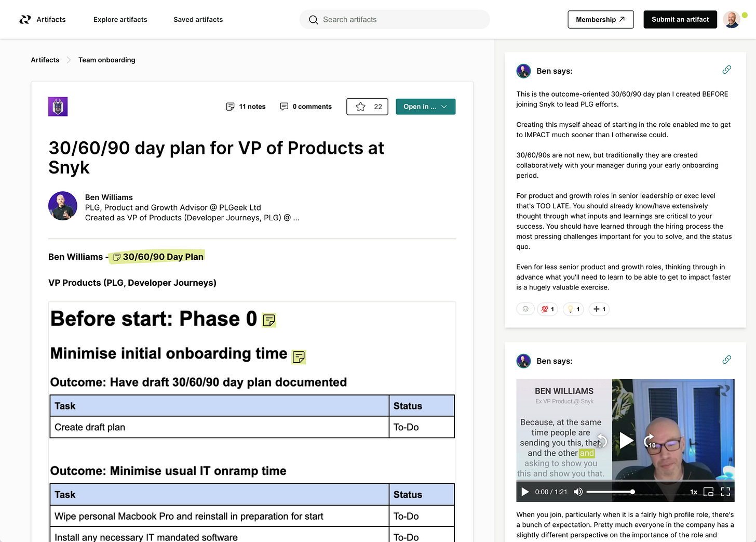Click the comment bubble icon
This screenshot has height=542, width=756.
click(284, 107)
